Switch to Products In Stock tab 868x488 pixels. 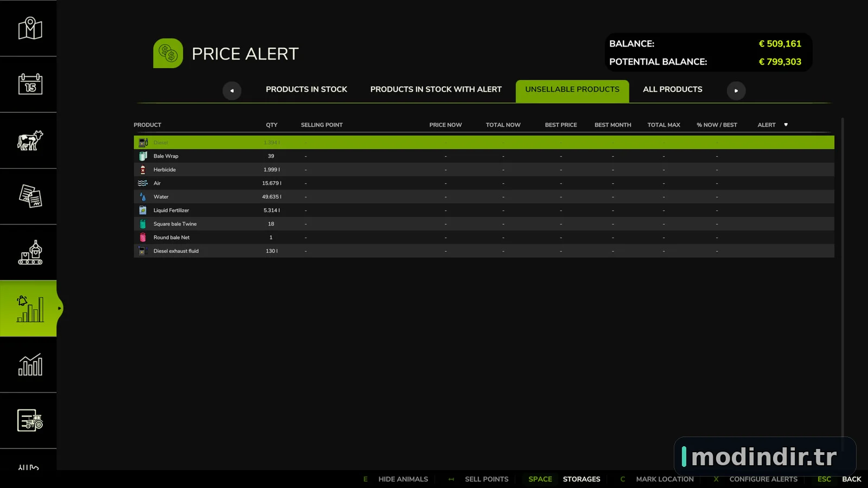click(x=307, y=89)
